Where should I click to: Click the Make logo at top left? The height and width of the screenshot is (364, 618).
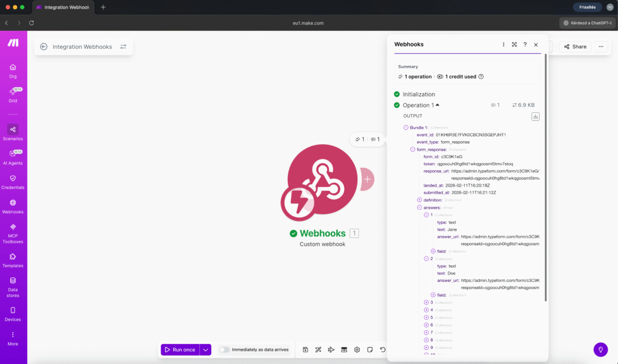point(13,42)
